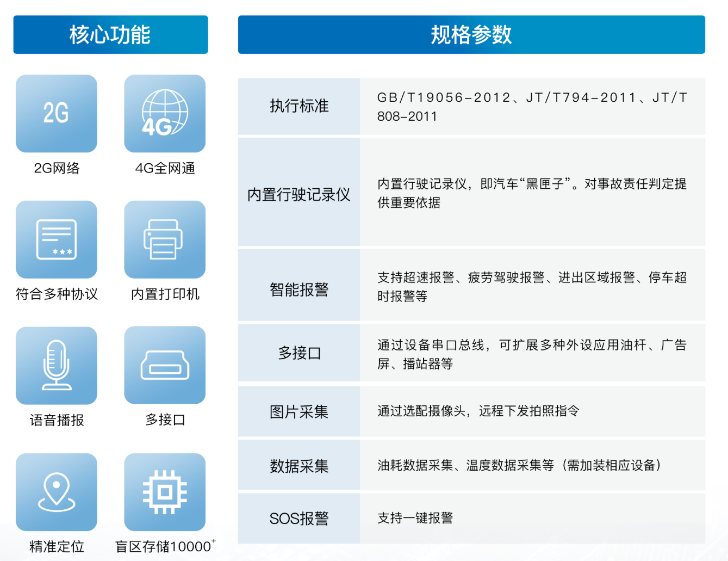Click the 4G全网通 caption text

pyautogui.click(x=165, y=168)
